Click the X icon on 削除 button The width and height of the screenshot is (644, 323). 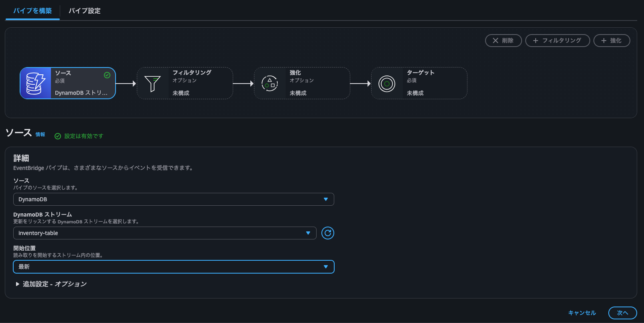(x=496, y=41)
